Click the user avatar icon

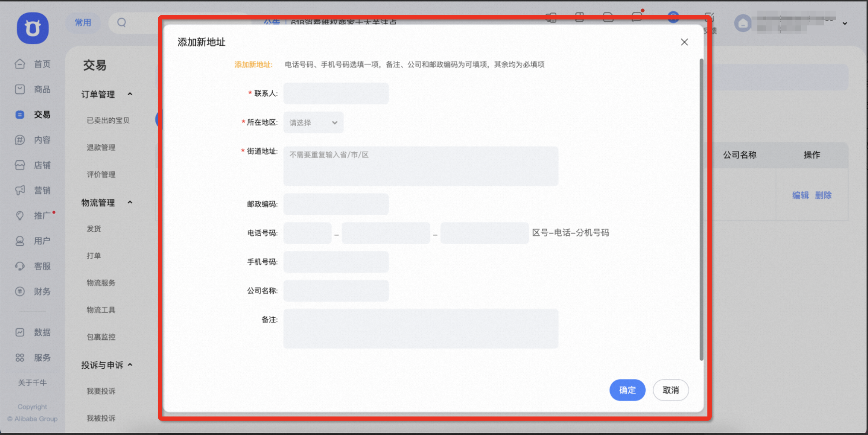[743, 23]
